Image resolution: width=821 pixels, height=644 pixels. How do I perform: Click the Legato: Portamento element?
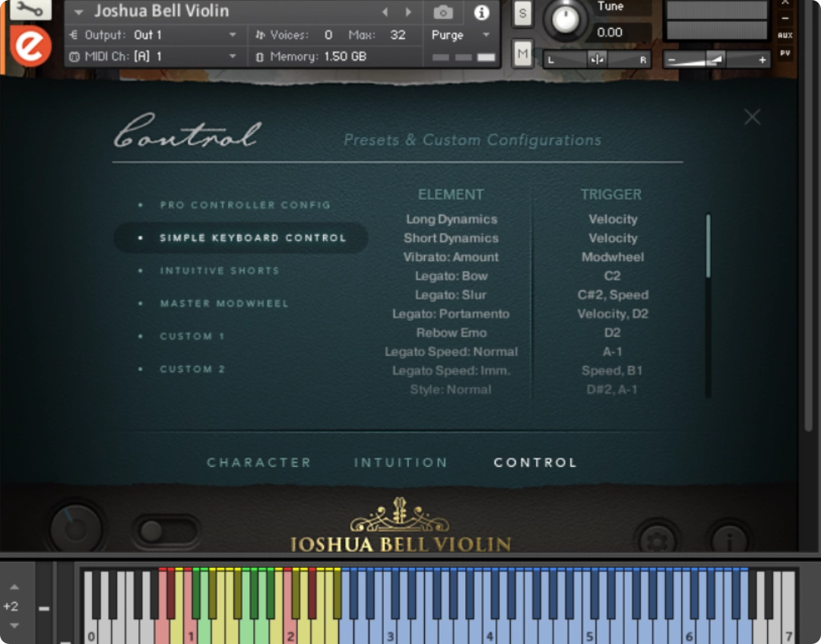coord(452,313)
